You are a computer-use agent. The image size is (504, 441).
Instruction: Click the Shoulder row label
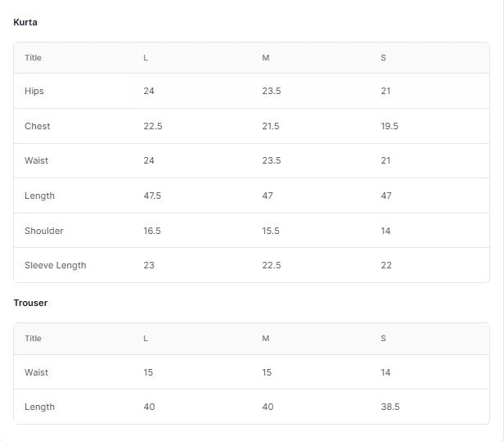tap(43, 231)
